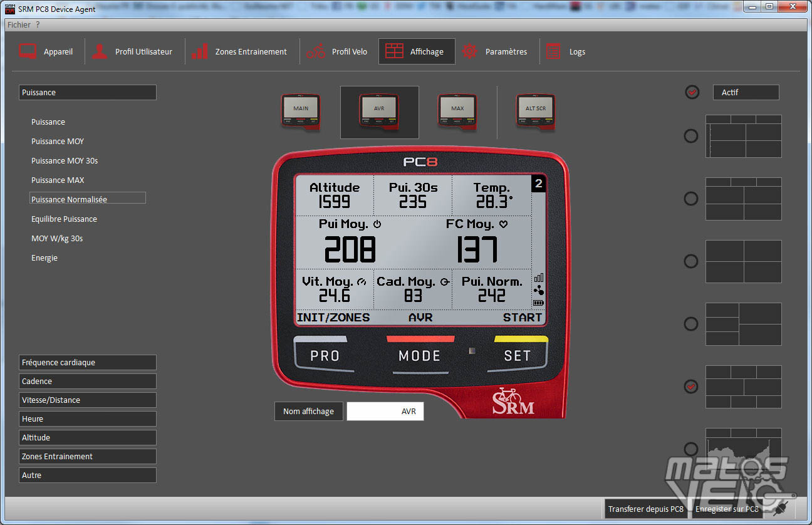The width and height of the screenshot is (812, 525).
Task: Expand the Autre category
Action: [88, 475]
